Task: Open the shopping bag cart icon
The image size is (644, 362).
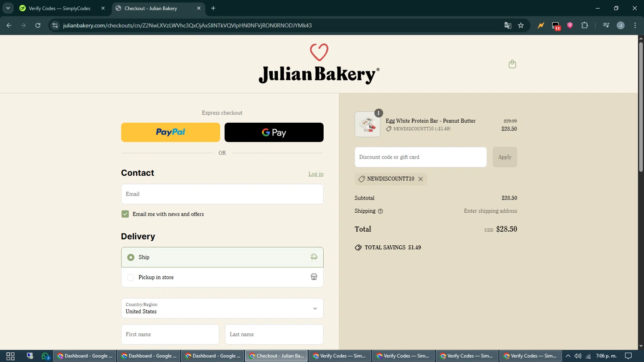Action: click(512, 64)
